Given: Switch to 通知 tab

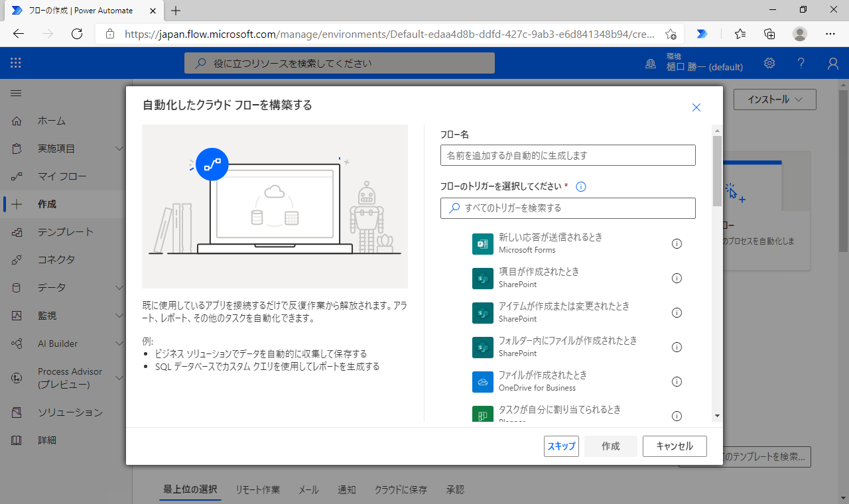Looking at the screenshot, I should [x=347, y=489].
